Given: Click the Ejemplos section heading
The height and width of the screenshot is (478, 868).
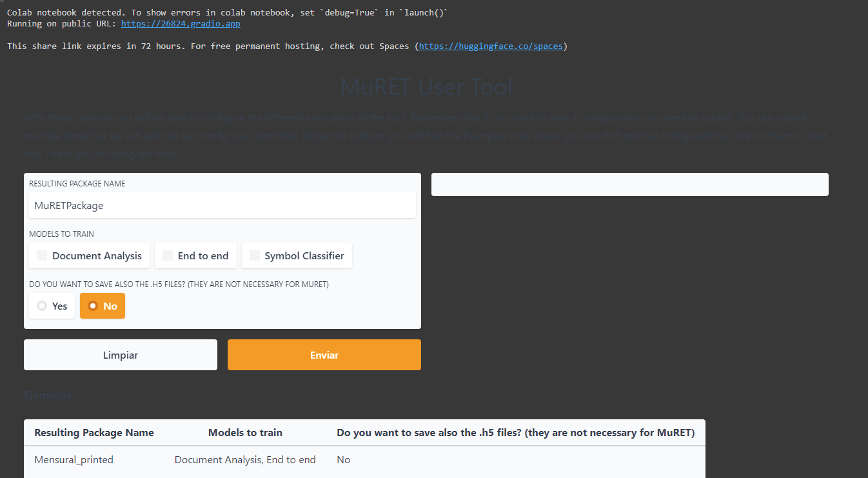Looking at the screenshot, I should tap(47, 395).
